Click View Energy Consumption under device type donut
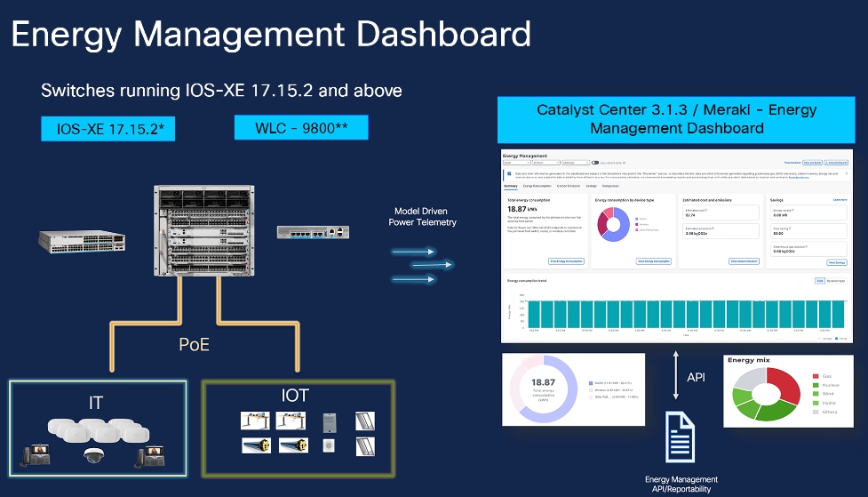 [654, 261]
